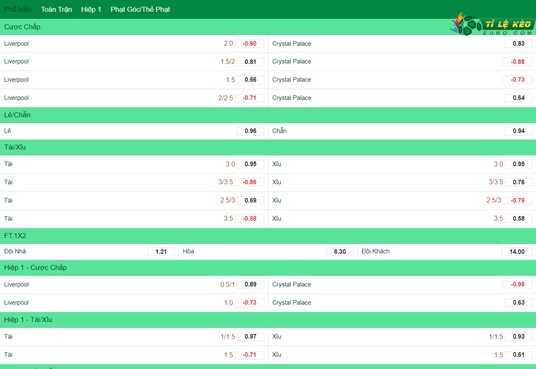Bet on Đội Khách at 14.00
The image size is (536, 369).
click(x=517, y=252)
